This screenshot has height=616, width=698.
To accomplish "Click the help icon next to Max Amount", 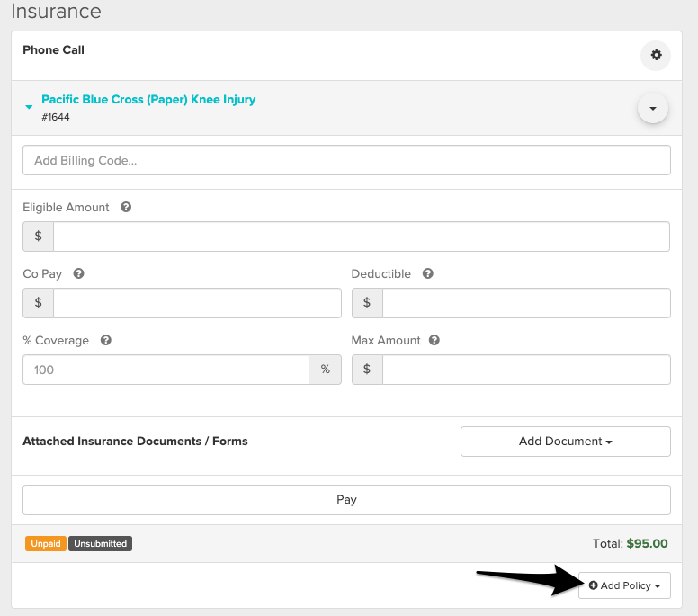I will (x=434, y=340).
